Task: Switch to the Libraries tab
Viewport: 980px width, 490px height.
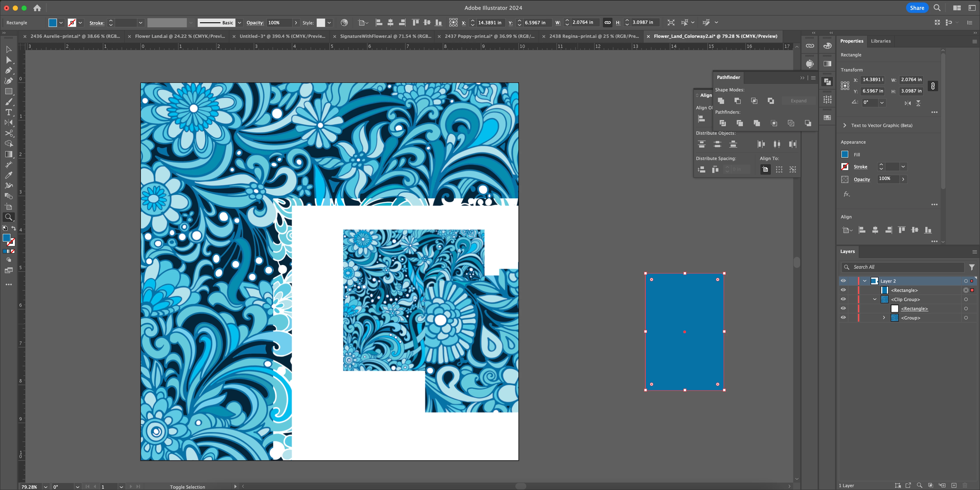Action: [880, 41]
